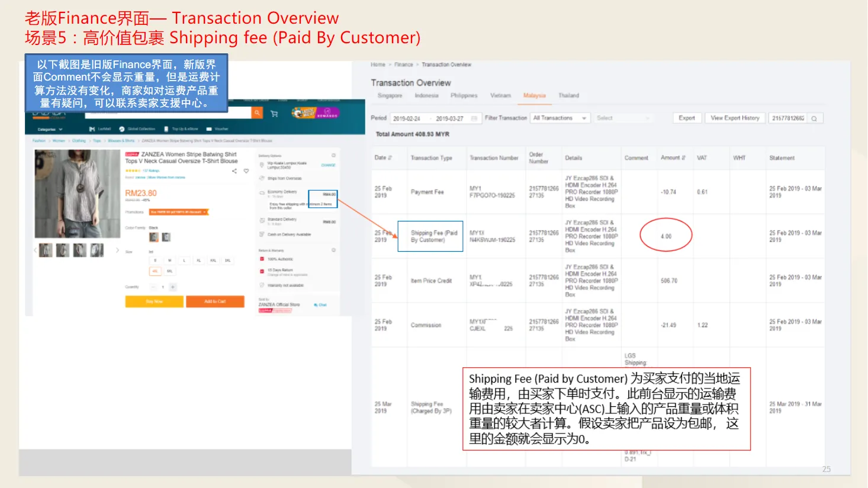The width and height of the screenshot is (868, 488).
Task: Click the Voucher icon in the navigation bar
Action: coord(209,129)
